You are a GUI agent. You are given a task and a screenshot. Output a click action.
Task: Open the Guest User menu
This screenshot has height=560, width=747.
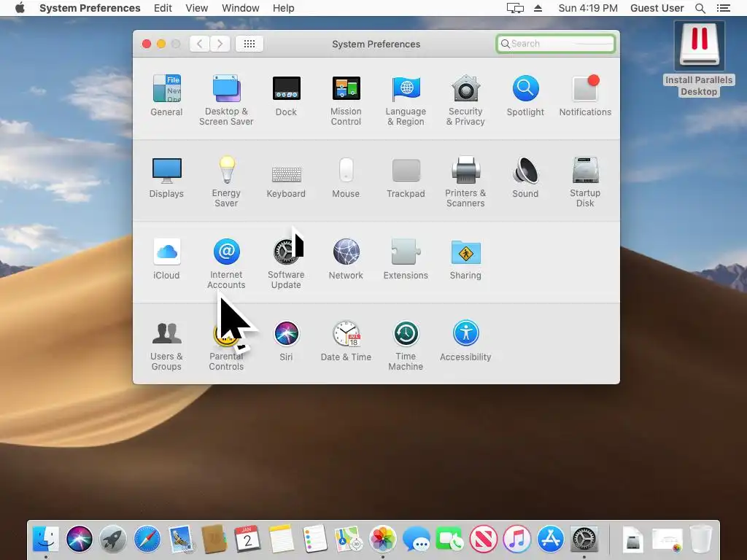[x=657, y=8]
